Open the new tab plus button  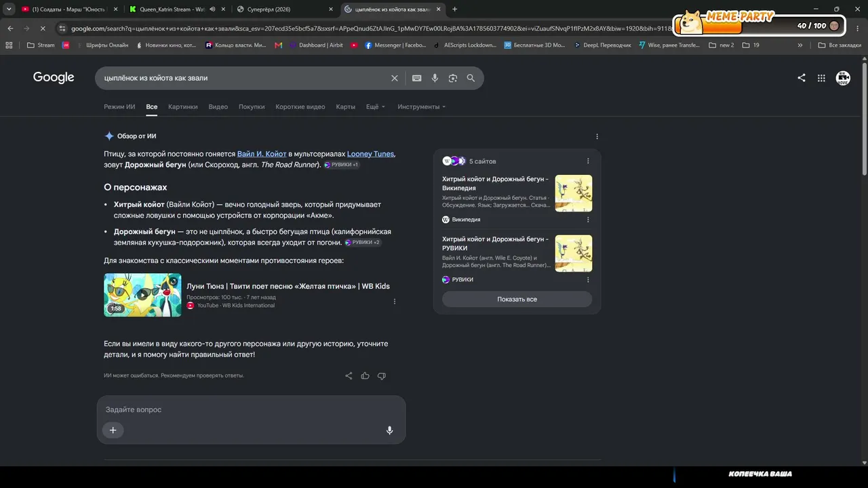pos(454,9)
